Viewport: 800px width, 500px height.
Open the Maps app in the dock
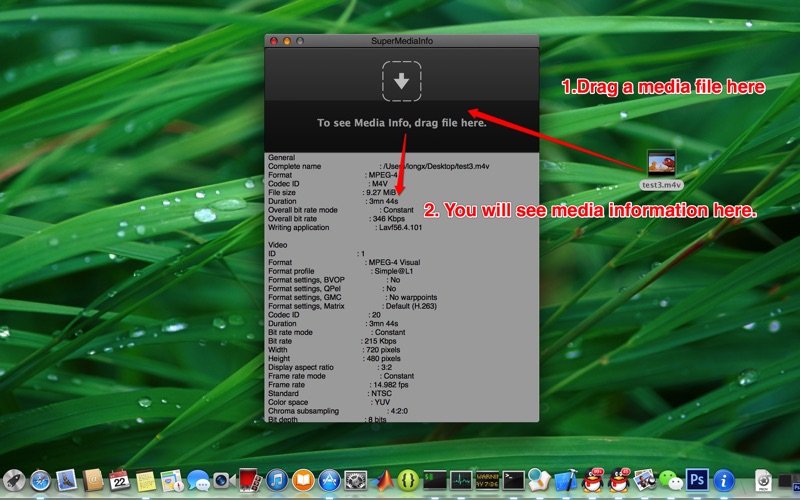click(171, 481)
